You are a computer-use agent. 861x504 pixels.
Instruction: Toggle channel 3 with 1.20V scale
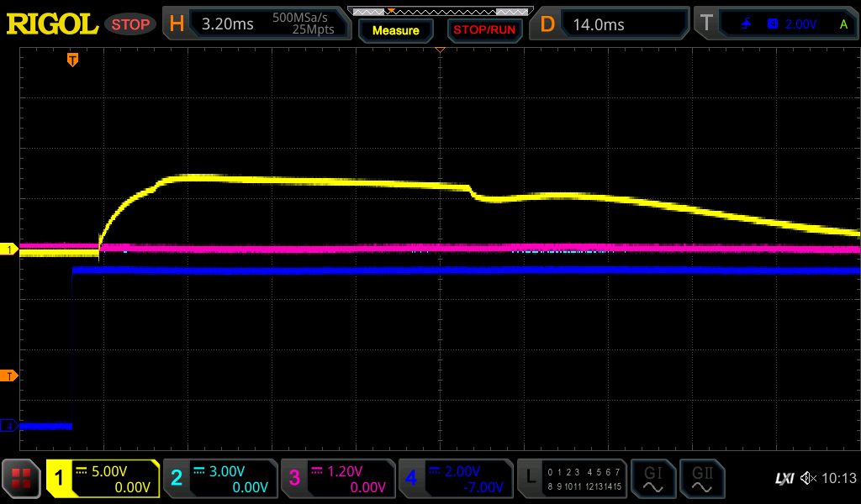338,479
